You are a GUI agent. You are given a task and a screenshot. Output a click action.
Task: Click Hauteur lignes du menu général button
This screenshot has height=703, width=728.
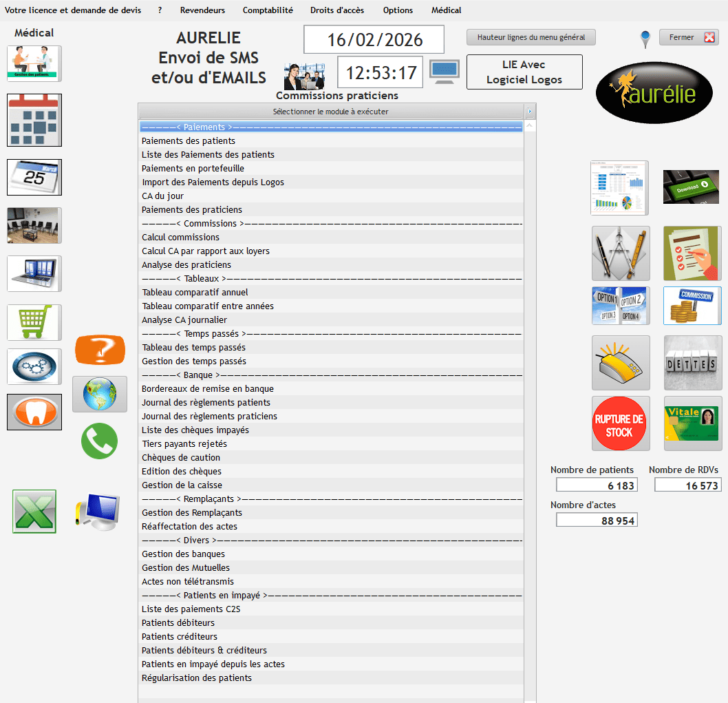pos(531,37)
